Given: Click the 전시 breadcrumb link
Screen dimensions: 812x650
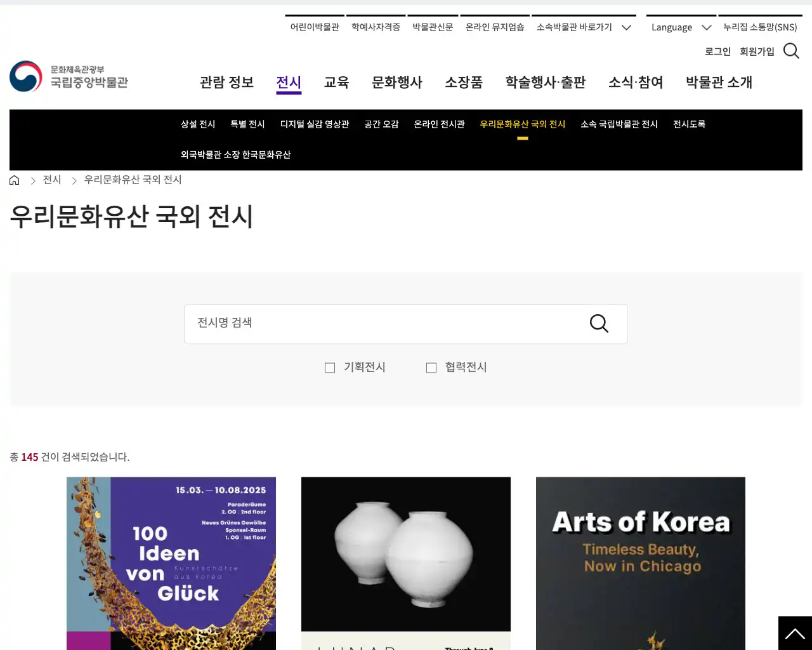Looking at the screenshot, I should [52, 180].
